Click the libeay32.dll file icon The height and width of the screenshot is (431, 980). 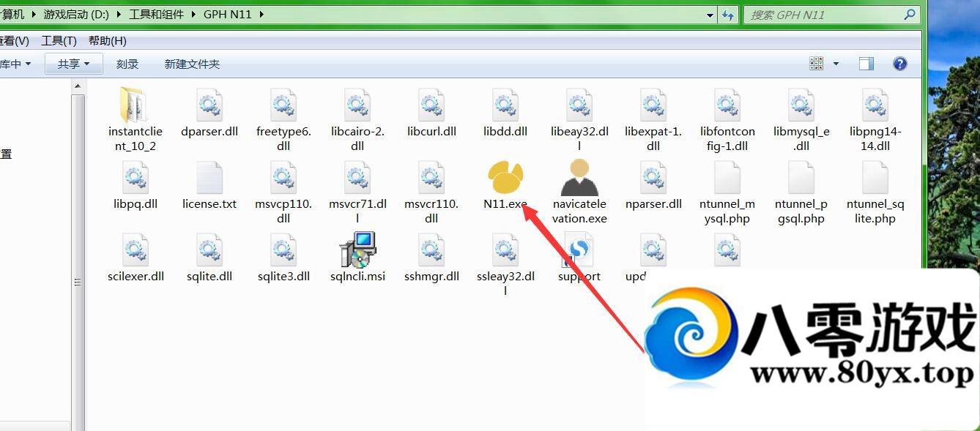click(579, 105)
